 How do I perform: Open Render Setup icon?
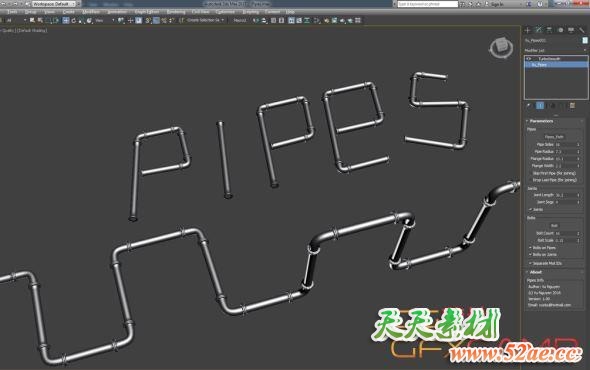[326, 20]
